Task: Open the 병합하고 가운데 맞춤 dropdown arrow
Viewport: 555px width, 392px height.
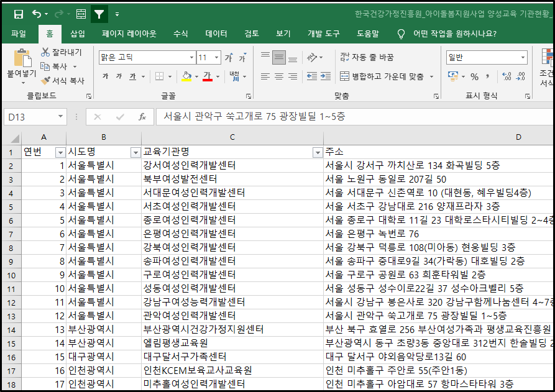Action: pos(431,76)
